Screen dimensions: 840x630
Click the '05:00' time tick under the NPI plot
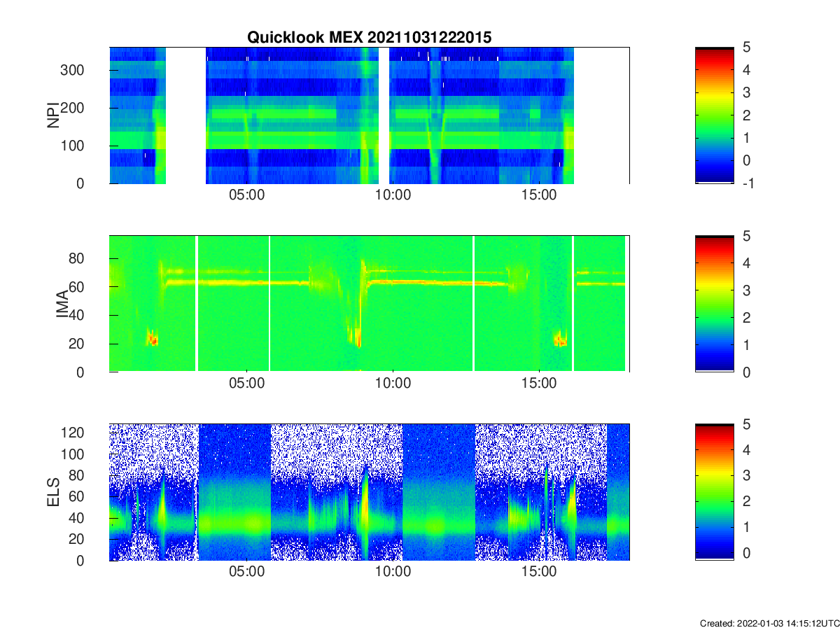[x=246, y=195]
